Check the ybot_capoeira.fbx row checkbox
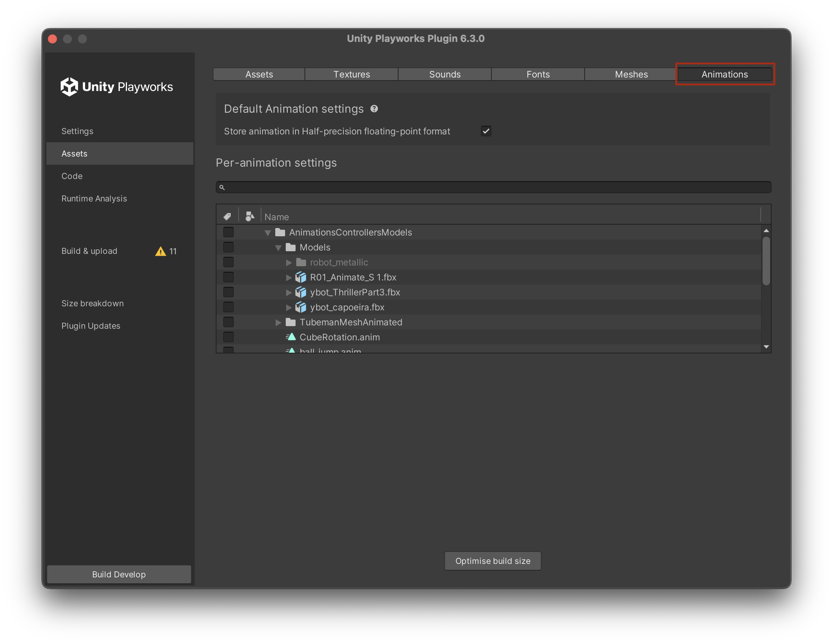The width and height of the screenshot is (833, 644). click(228, 307)
